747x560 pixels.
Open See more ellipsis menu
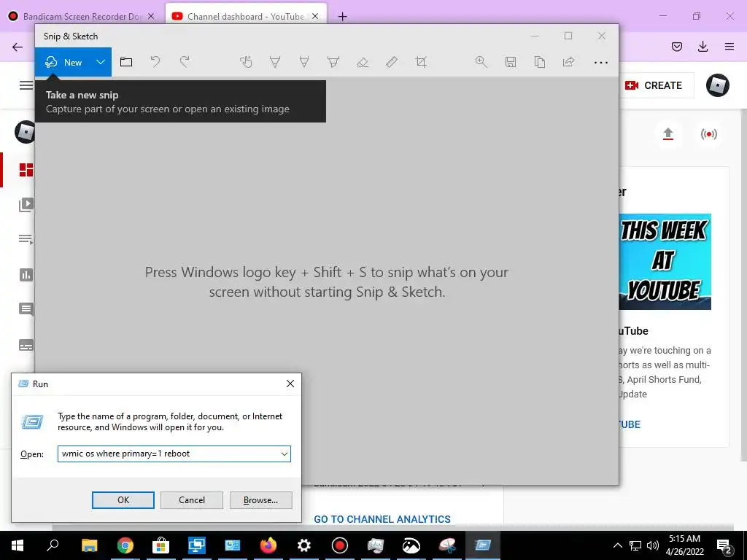coord(601,63)
